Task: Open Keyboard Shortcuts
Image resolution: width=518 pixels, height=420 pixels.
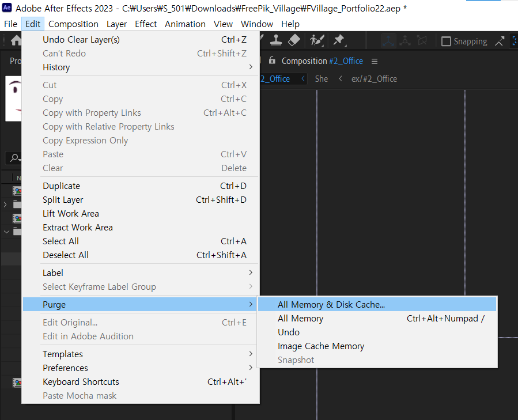Action: click(x=141, y=381)
